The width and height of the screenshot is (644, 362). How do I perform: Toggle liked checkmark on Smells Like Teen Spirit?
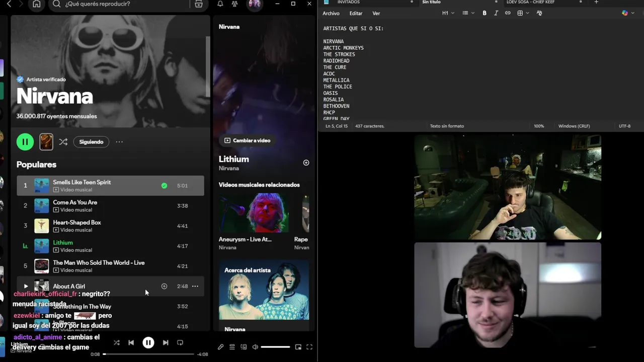click(x=164, y=186)
